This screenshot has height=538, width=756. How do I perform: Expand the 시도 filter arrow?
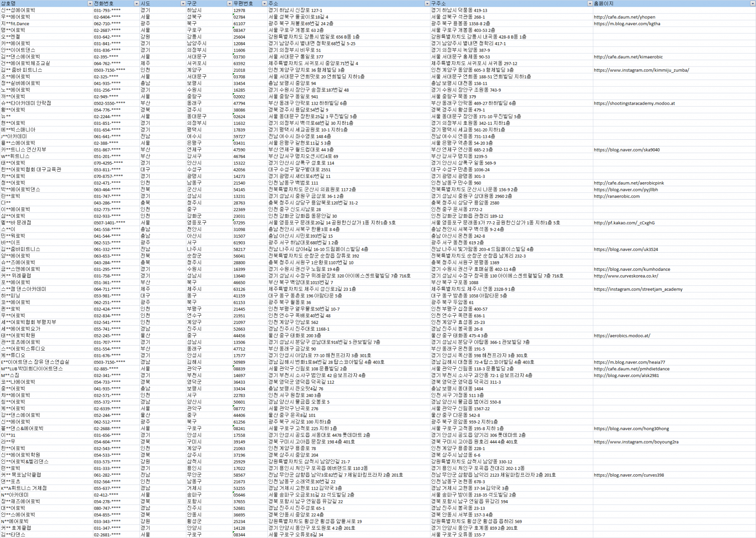click(x=183, y=4)
